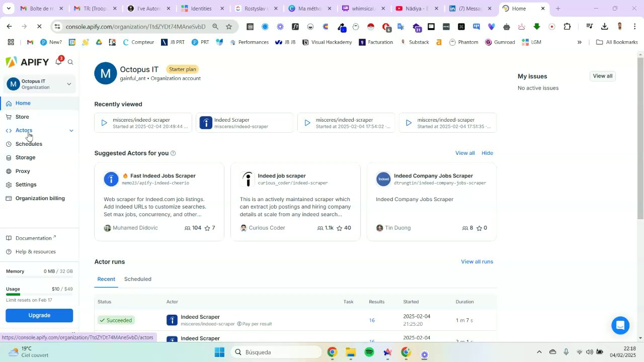Switch to Scheduled runs tab

pyautogui.click(x=138, y=279)
